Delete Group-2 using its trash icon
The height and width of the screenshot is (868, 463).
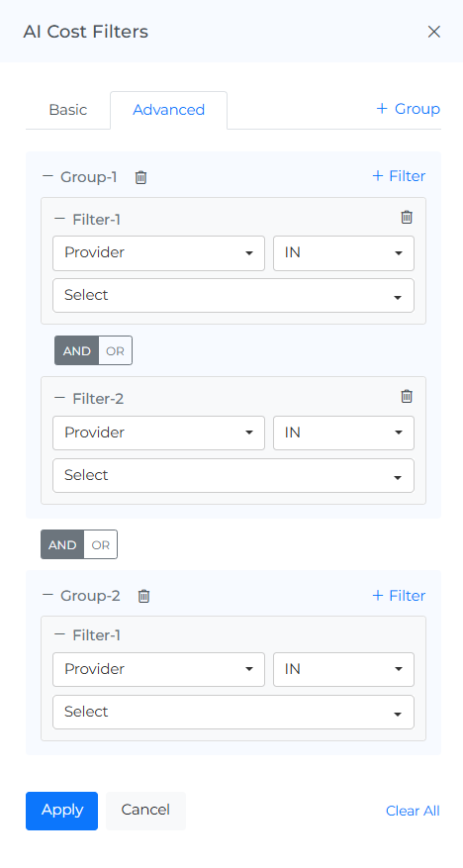[x=143, y=596]
